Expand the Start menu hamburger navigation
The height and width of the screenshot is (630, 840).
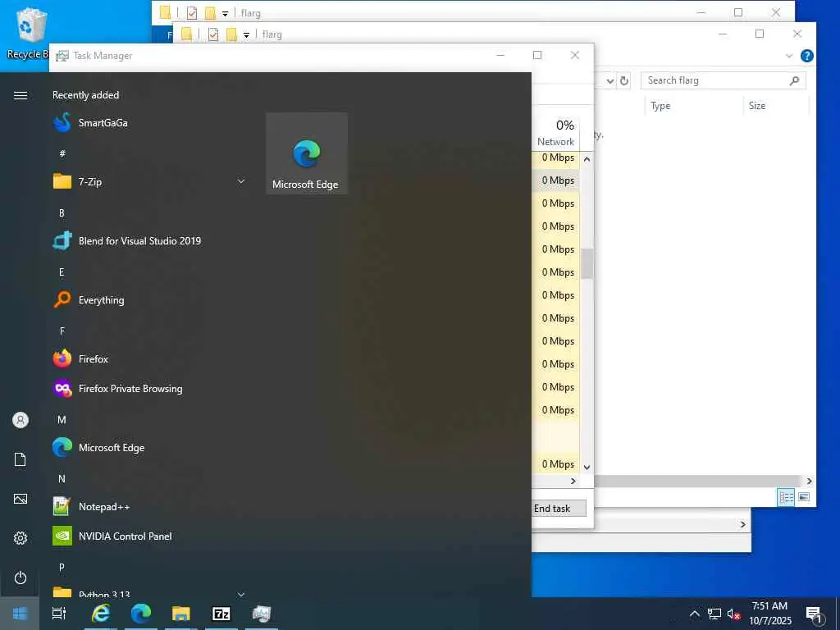pos(21,95)
